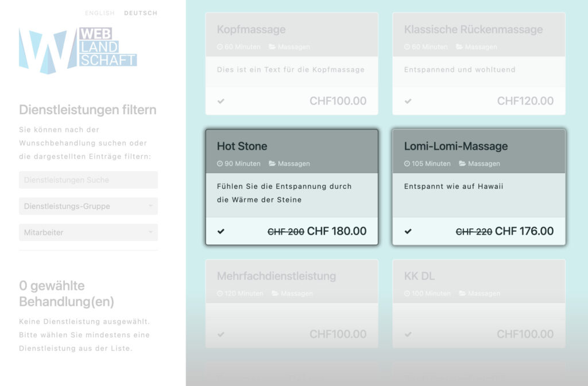Click the Hot Stone title

pos(242,146)
